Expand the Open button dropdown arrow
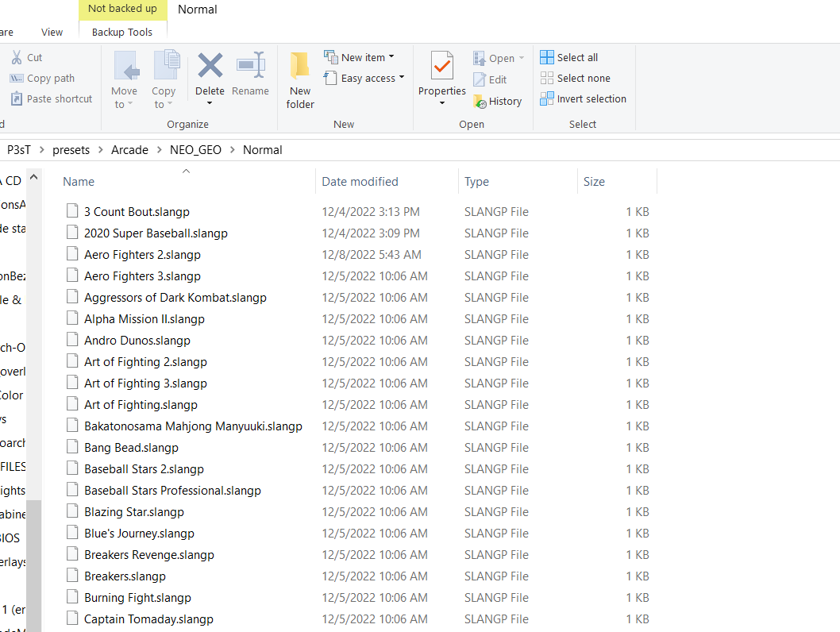The height and width of the screenshot is (632, 840). pos(522,57)
